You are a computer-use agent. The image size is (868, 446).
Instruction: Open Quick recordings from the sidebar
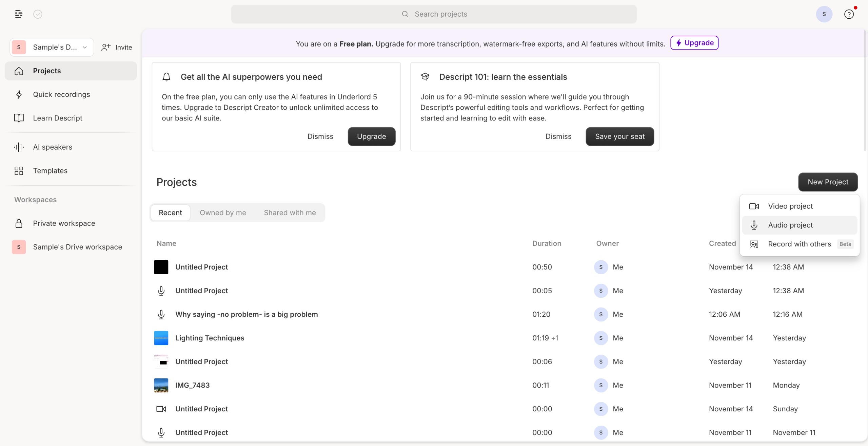[61, 94]
